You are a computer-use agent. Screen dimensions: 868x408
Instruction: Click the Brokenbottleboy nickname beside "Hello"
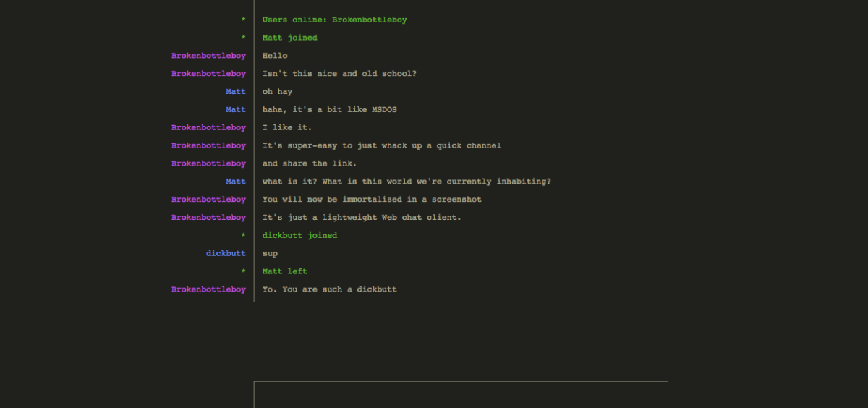coord(208,56)
